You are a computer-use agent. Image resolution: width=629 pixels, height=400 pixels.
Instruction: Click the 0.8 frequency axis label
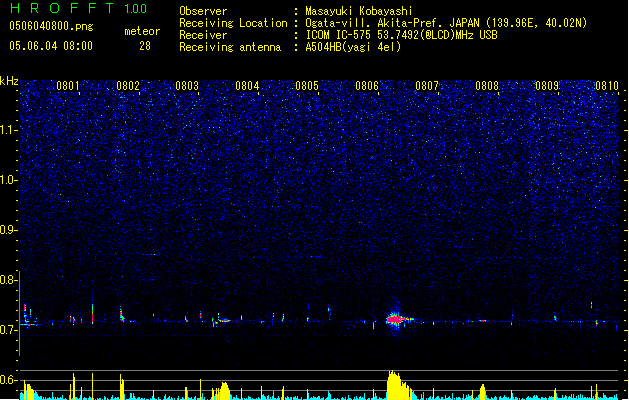[x=8, y=280]
